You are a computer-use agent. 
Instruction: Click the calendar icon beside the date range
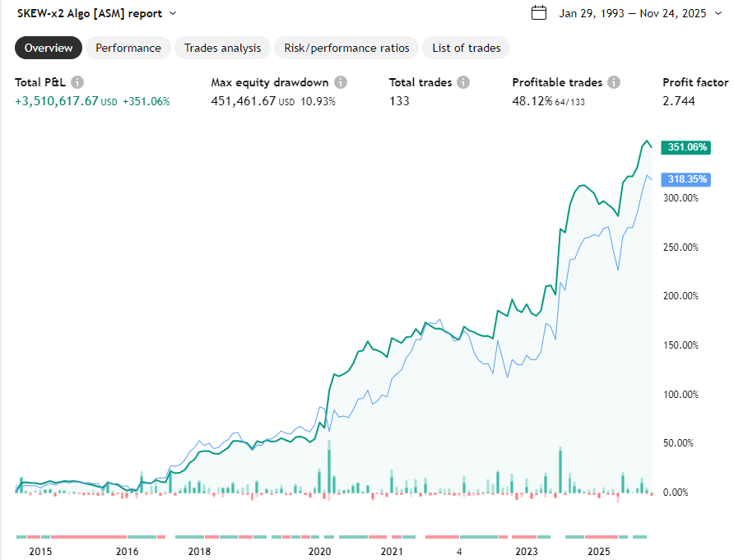tap(539, 13)
